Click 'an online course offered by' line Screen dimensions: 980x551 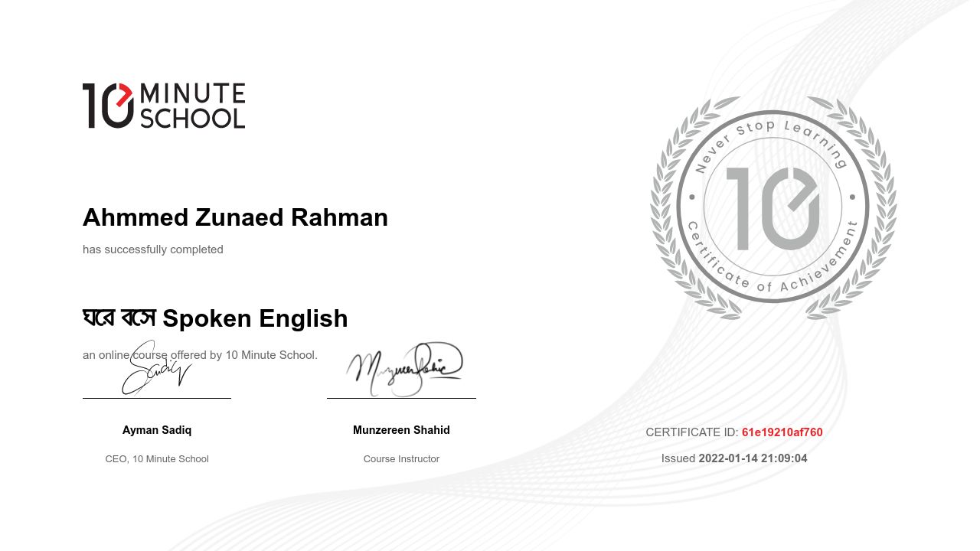(x=200, y=355)
